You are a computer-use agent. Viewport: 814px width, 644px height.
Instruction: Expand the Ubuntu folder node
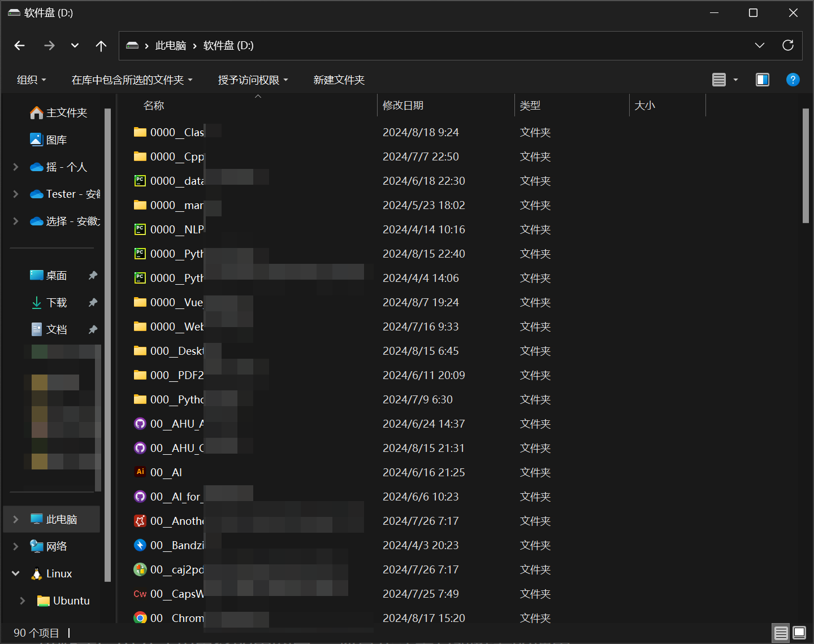point(23,601)
